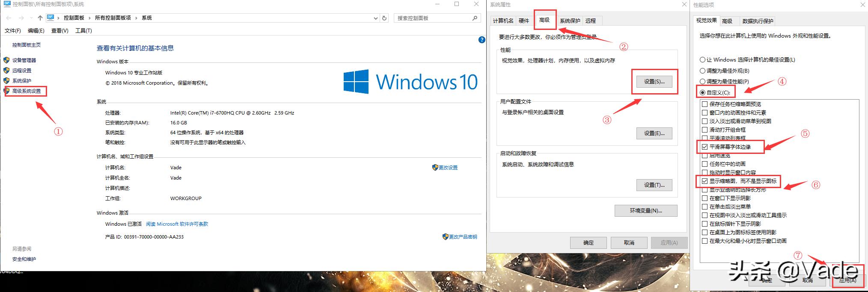Click the shield icon next to 更改设置

point(435,168)
